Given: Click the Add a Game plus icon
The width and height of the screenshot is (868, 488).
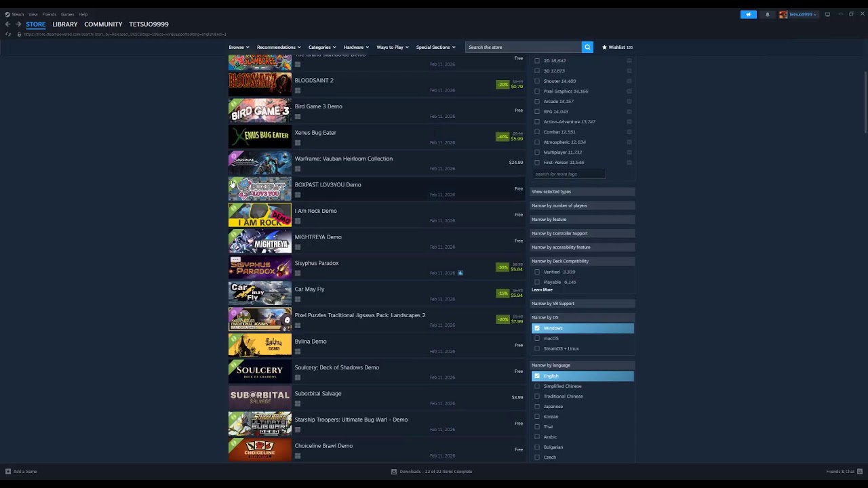Looking at the screenshot, I should click(8, 472).
